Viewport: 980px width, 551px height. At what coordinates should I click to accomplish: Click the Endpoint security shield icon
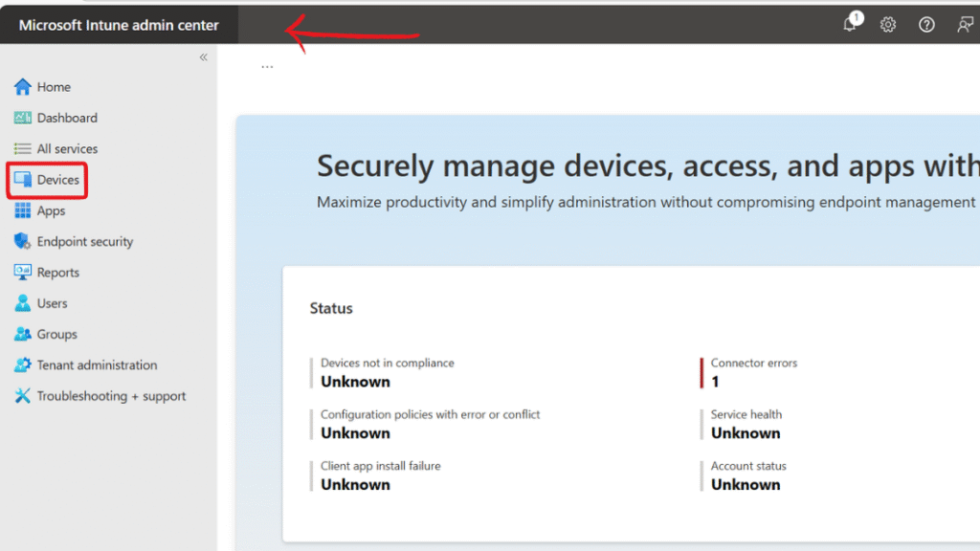click(23, 241)
